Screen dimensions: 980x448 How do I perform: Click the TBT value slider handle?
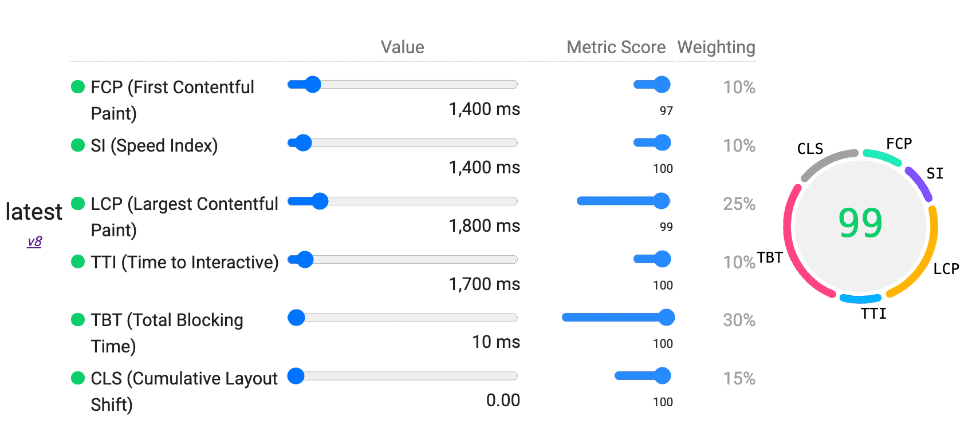click(x=296, y=318)
